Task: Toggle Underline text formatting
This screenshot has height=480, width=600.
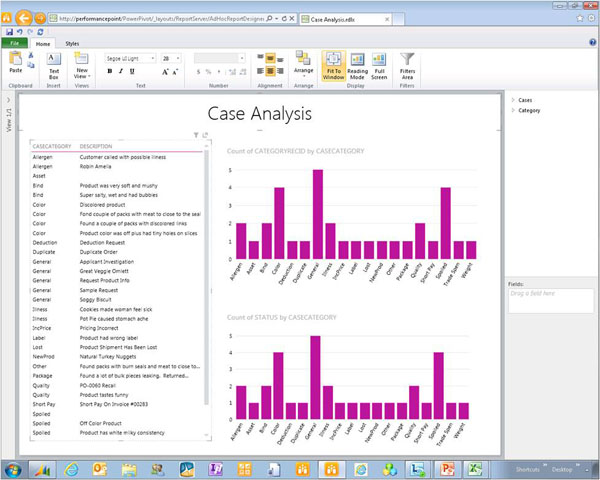Action: point(133,71)
